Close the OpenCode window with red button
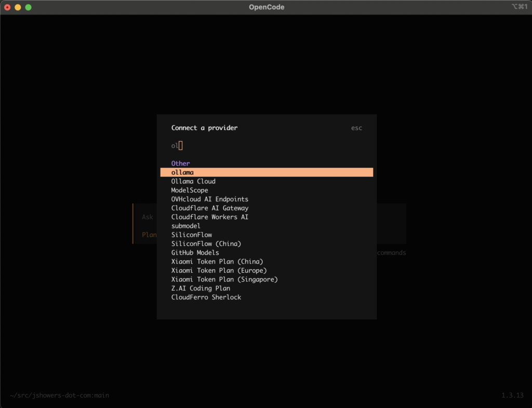 pyautogui.click(x=7, y=7)
